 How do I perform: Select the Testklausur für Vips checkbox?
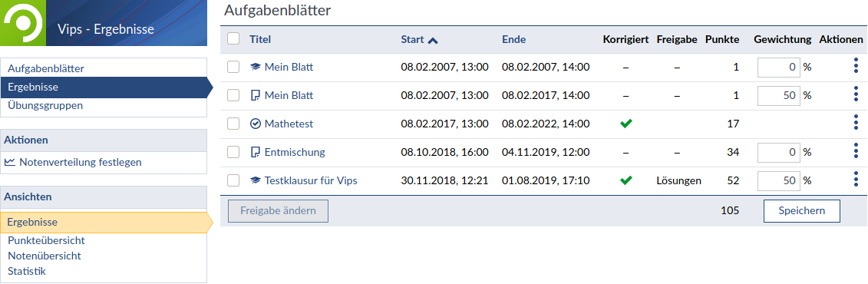tap(233, 180)
